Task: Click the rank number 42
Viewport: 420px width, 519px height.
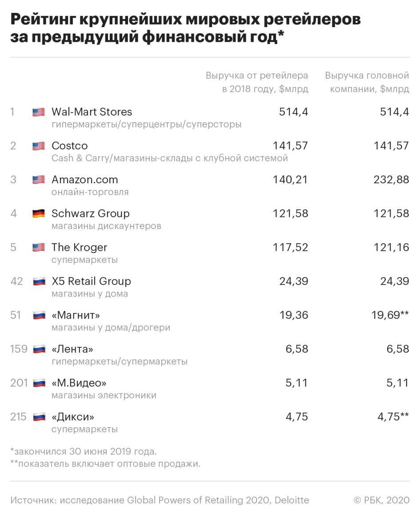Action: click(16, 281)
